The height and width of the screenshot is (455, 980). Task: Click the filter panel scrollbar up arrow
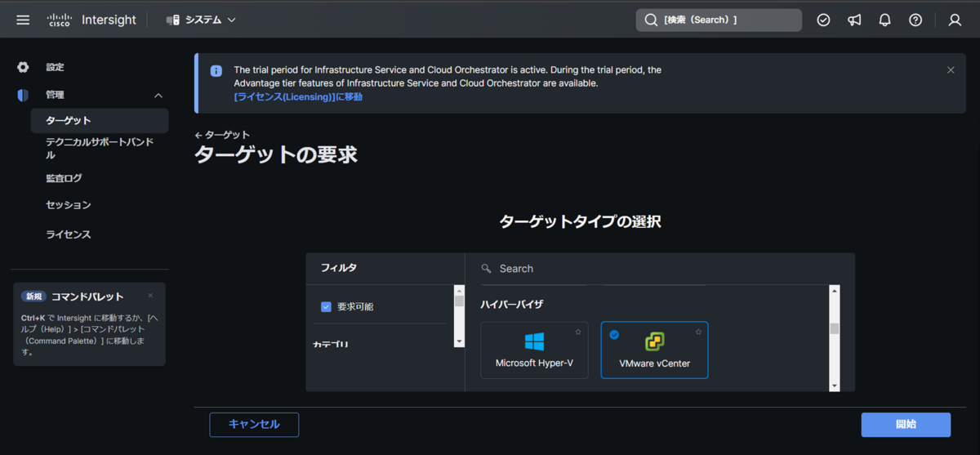[x=459, y=289]
